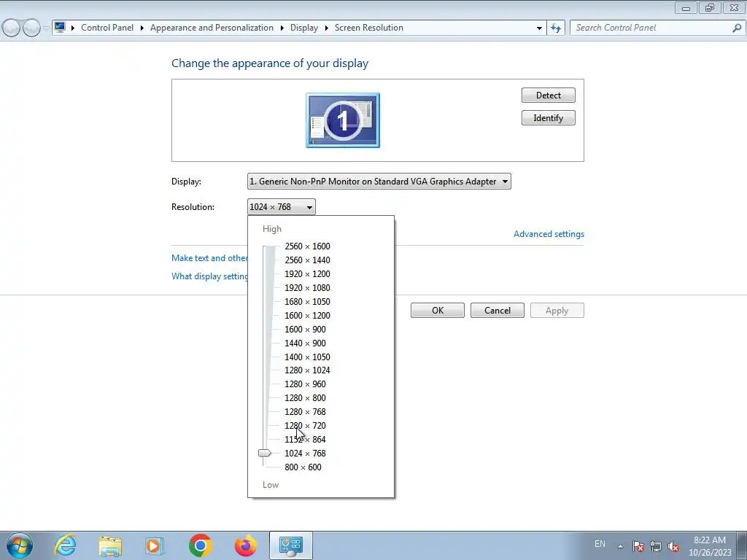747x560 pixels.
Task: Go to Control Panel breadcrumb
Action: click(107, 28)
